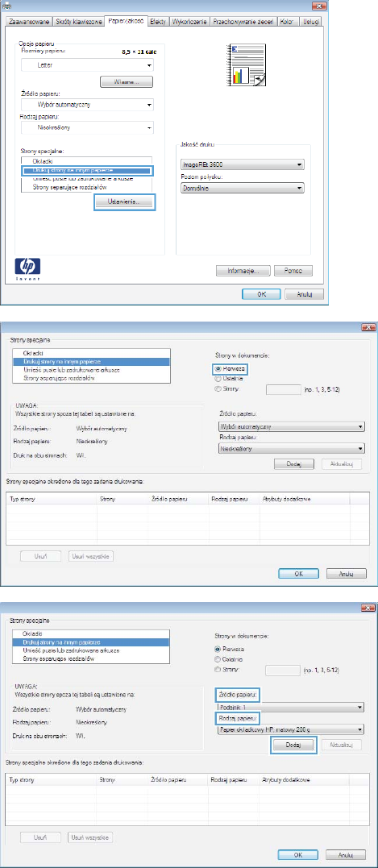Switch to the Zaawansowane tab
Image resolution: width=378 pixels, height=868 pixels.
28,21
